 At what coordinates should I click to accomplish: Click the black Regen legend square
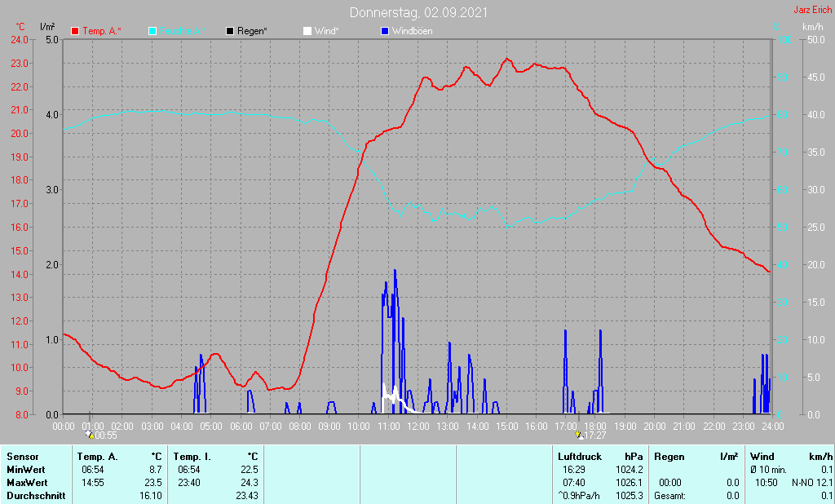(230, 31)
